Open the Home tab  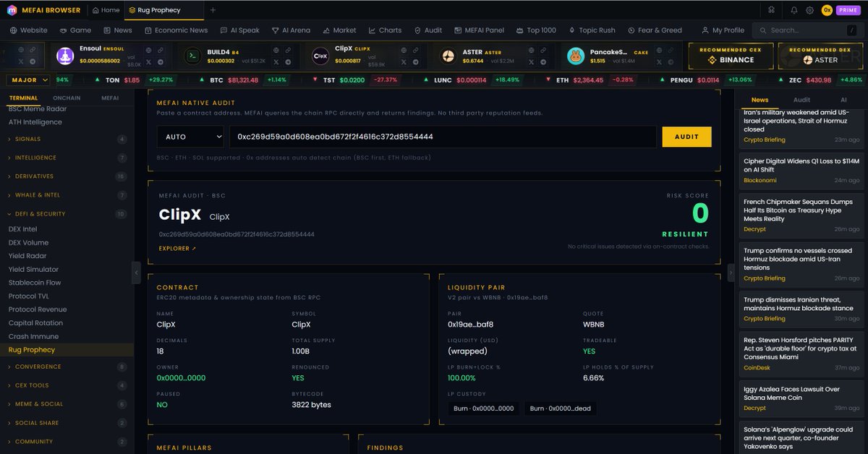point(106,10)
